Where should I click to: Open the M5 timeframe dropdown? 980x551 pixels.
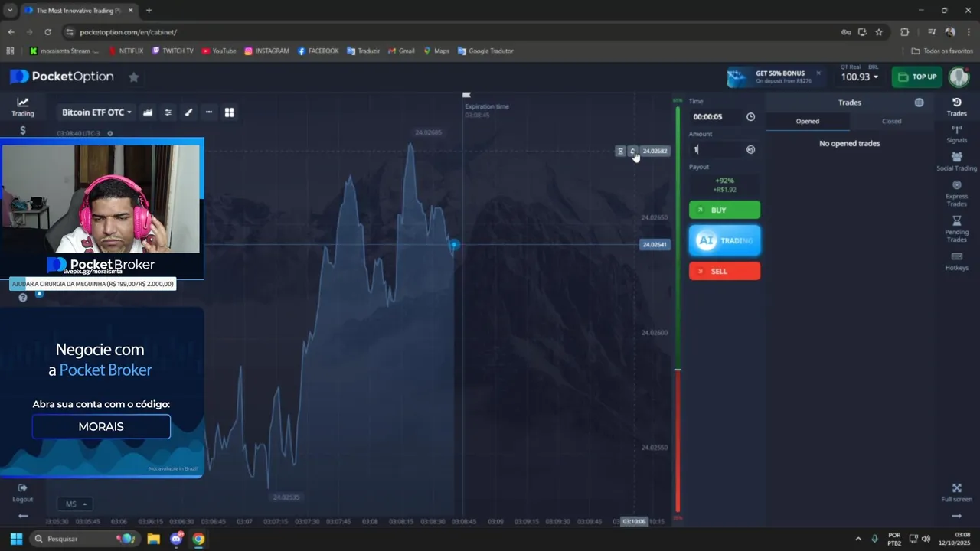[x=74, y=504]
